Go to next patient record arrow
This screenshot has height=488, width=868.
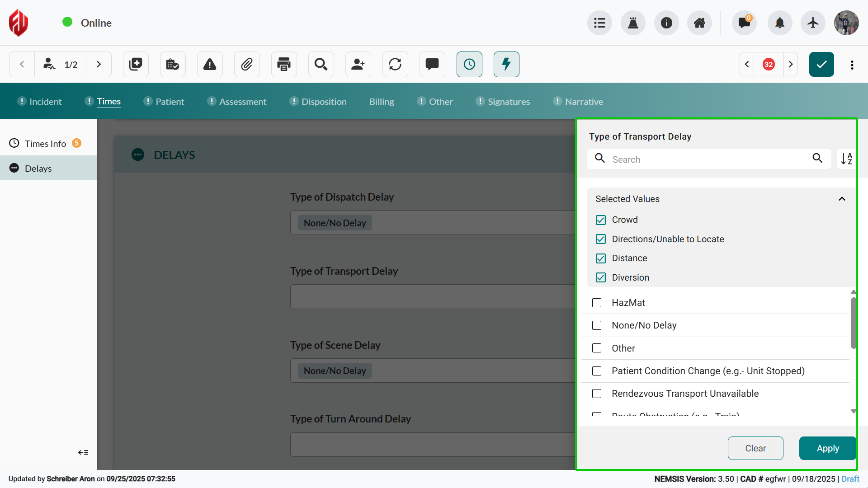point(99,64)
